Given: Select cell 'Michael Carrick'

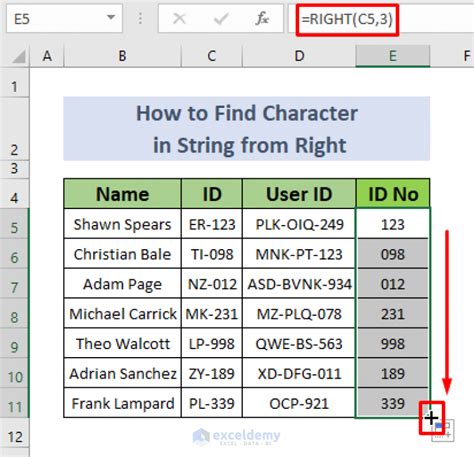Looking at the screenshot, I should coord(122,313).
